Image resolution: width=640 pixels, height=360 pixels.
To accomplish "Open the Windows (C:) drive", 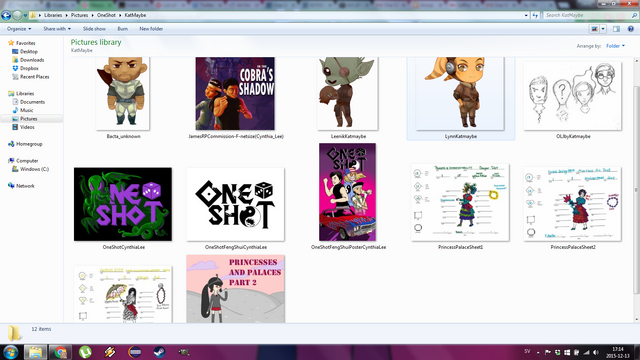I will pos(34,169).
